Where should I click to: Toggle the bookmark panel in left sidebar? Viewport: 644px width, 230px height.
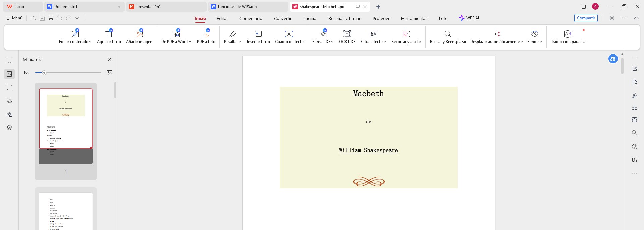click(x=9, y=61)
